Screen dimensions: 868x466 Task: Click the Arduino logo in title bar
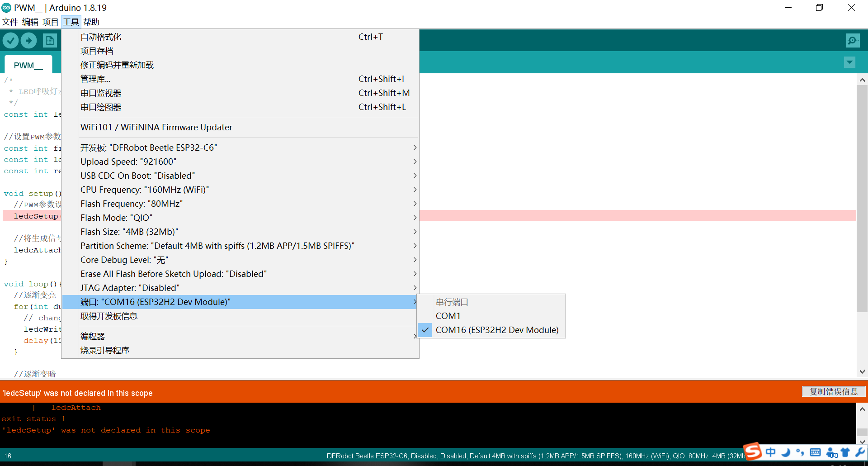[x=6, y=8]
